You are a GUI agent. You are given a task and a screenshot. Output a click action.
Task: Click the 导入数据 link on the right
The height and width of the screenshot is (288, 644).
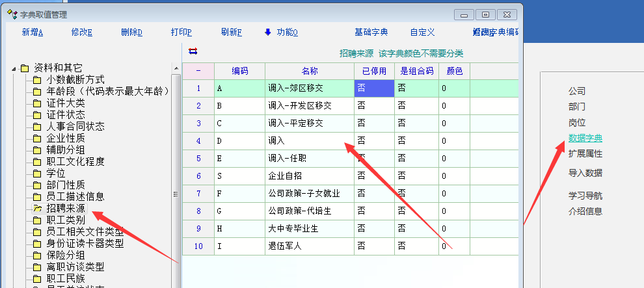[585, 173]
